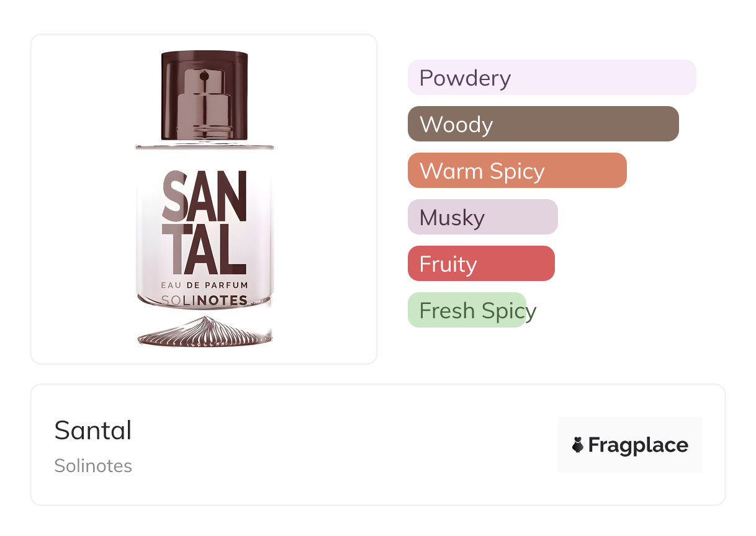Select the red Fruity accord bar
The height and width of the screenshot is (536, 756).
[x=480, y=264]
